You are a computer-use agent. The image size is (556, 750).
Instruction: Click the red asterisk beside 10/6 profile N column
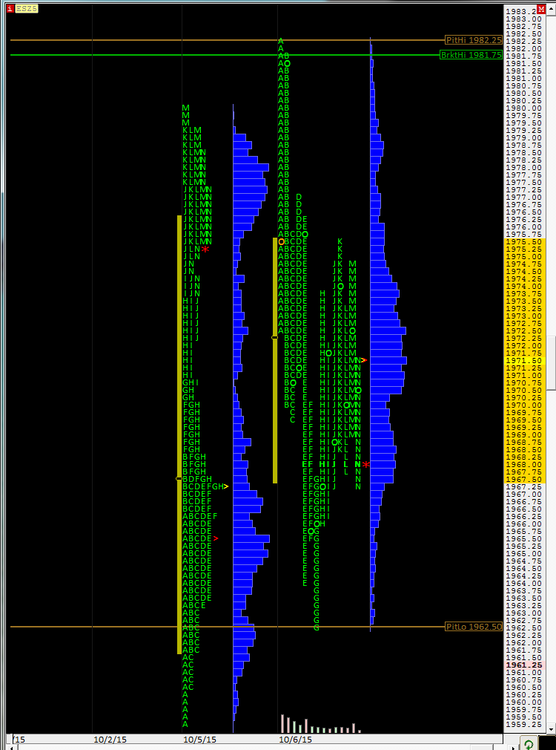pyautogui.click(x=366, y=464)
